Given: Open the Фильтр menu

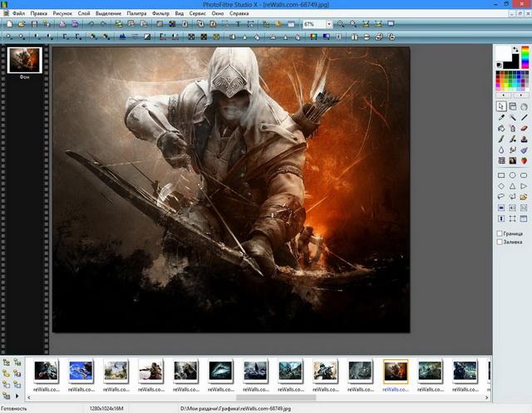Looking at the screenshot, I should (x=160, y=13).
